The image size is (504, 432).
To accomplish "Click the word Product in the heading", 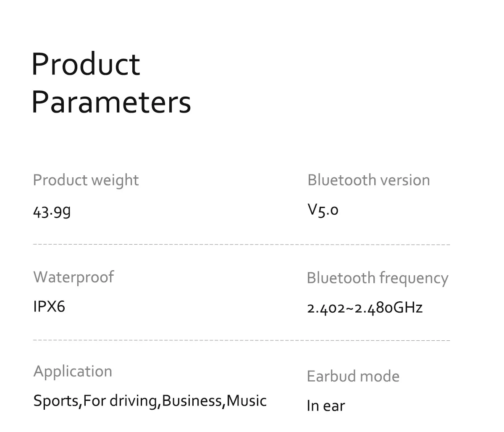I will pos(86,64).
